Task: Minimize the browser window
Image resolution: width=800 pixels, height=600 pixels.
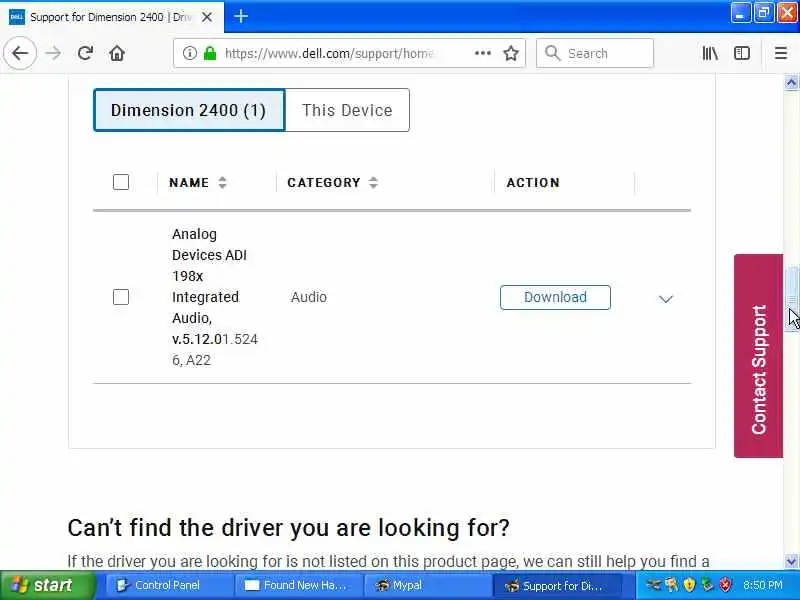Action: [740, 14]
